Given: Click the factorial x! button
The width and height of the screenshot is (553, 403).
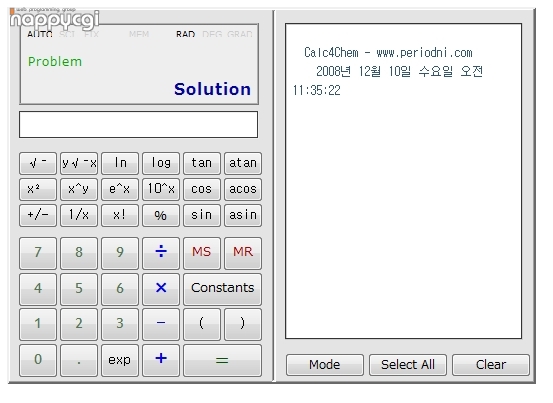Looking at the screenshot, I should (120, 215).
